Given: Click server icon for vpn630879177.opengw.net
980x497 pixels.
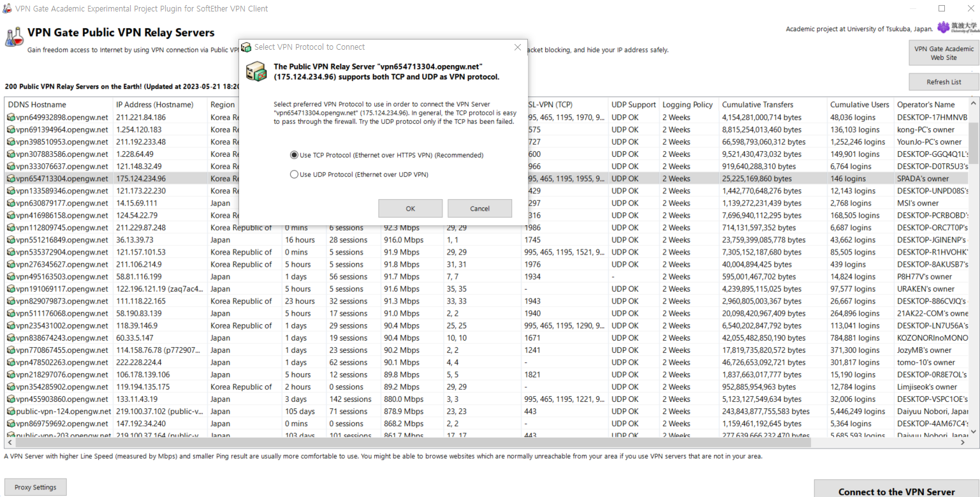Looking at the screenshot, I should [11, 203].
